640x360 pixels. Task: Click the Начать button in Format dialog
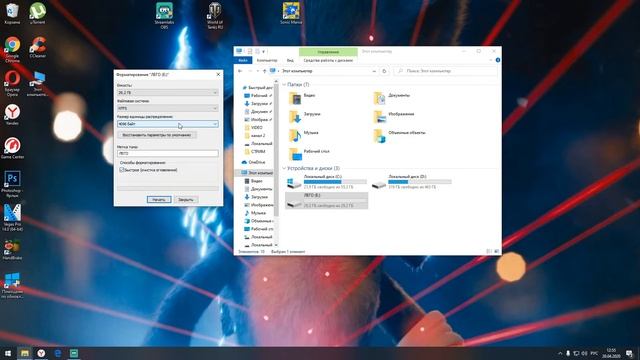(159, 200)
